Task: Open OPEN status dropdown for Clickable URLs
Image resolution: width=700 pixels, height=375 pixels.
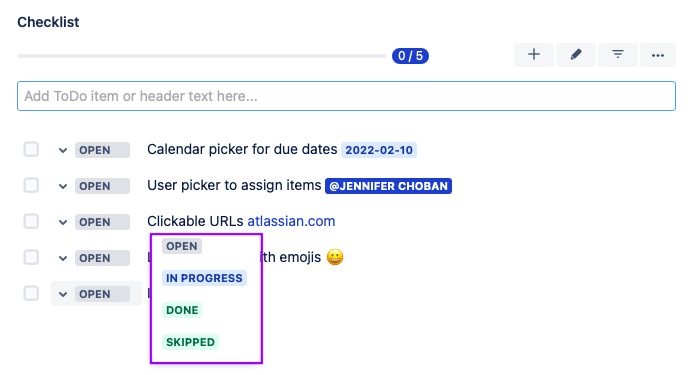Action: 102,222
